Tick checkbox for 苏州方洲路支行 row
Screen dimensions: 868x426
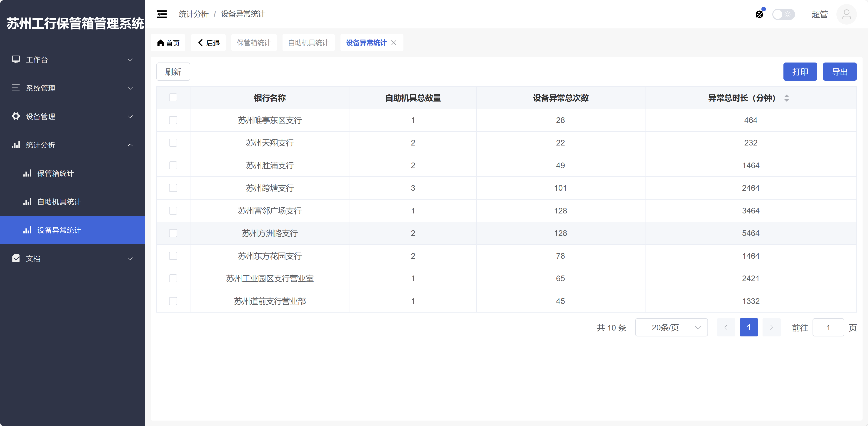point(173,233)
